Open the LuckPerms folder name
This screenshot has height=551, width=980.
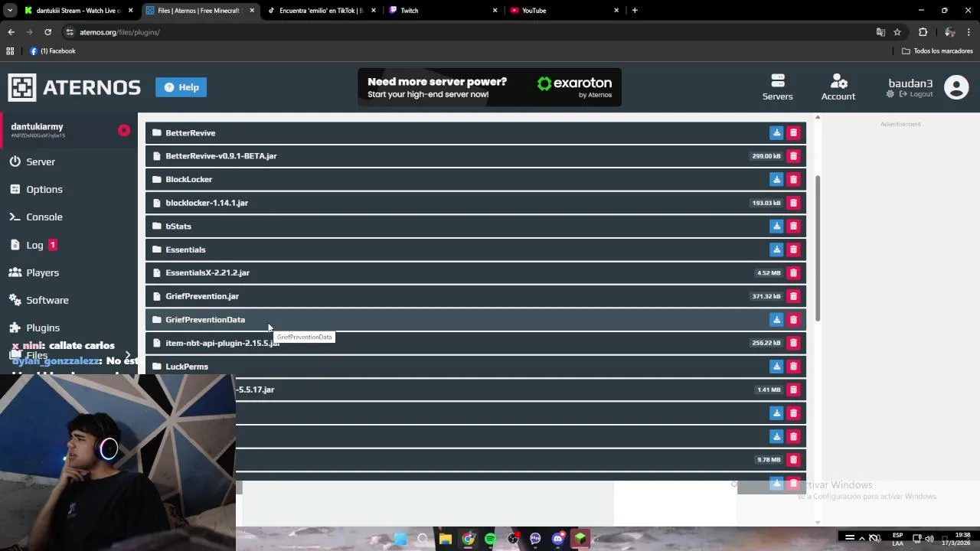[187, 367]
